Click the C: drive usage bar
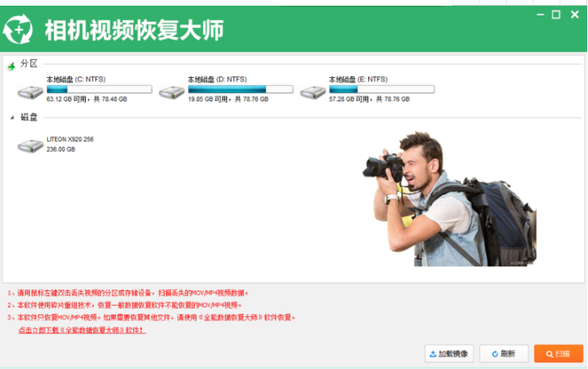 (99, 89)
